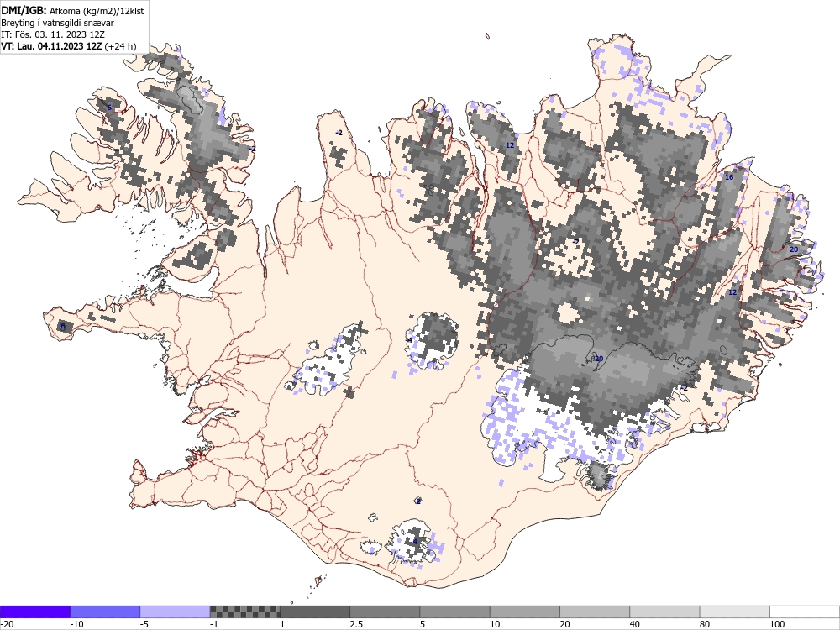Viewport: 840px width, 630px height.
Task: Click the pale gray 40 to 80 swatch
Action: (x=664, y=612)
